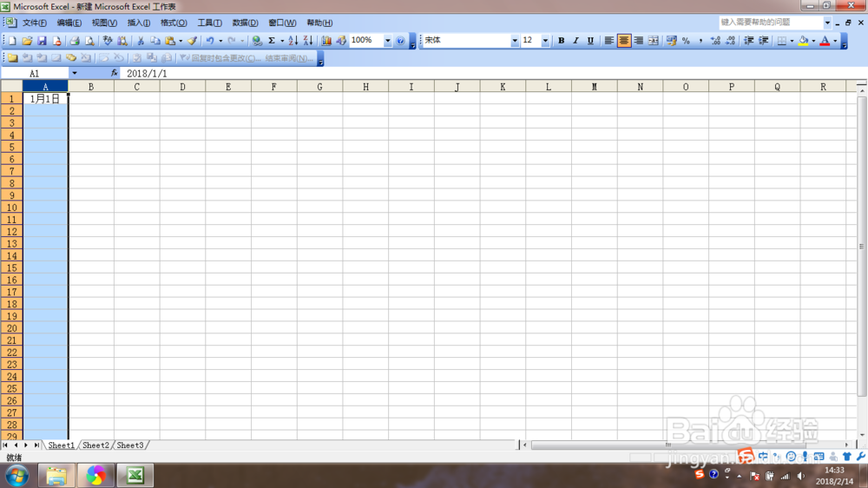
Task: Click the Select All corner button
Action: click(11, 86)
